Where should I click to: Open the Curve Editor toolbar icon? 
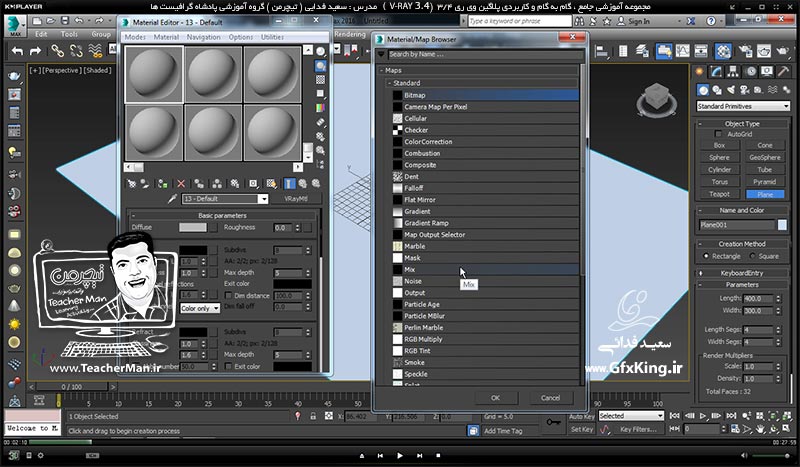click(x=683, y=51)
